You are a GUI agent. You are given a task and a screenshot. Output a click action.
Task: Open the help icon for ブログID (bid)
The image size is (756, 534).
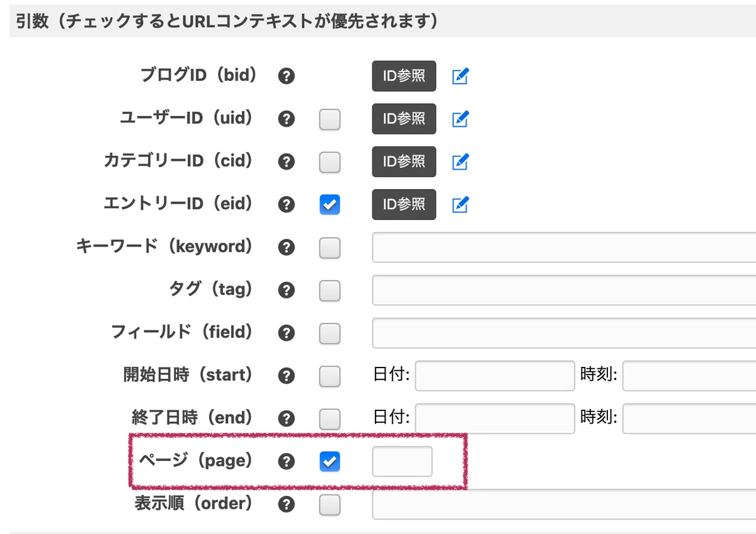pos(286,76)
